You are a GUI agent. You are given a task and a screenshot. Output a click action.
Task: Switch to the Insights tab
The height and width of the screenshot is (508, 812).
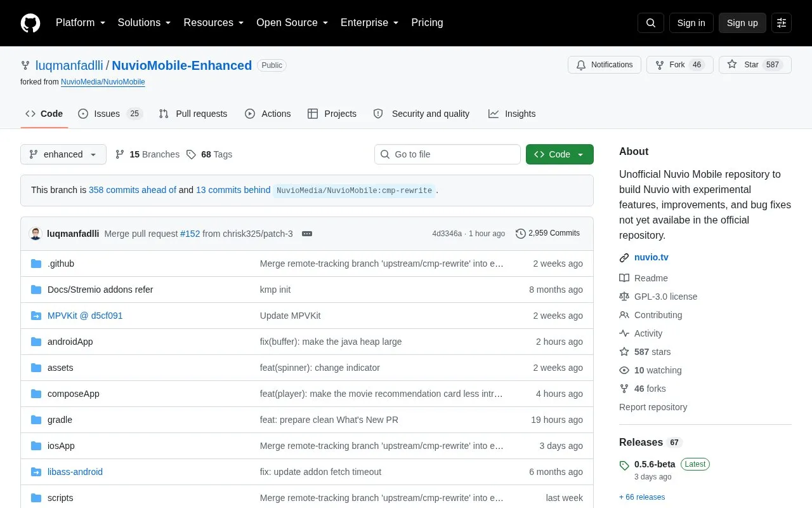coord(512,114)
